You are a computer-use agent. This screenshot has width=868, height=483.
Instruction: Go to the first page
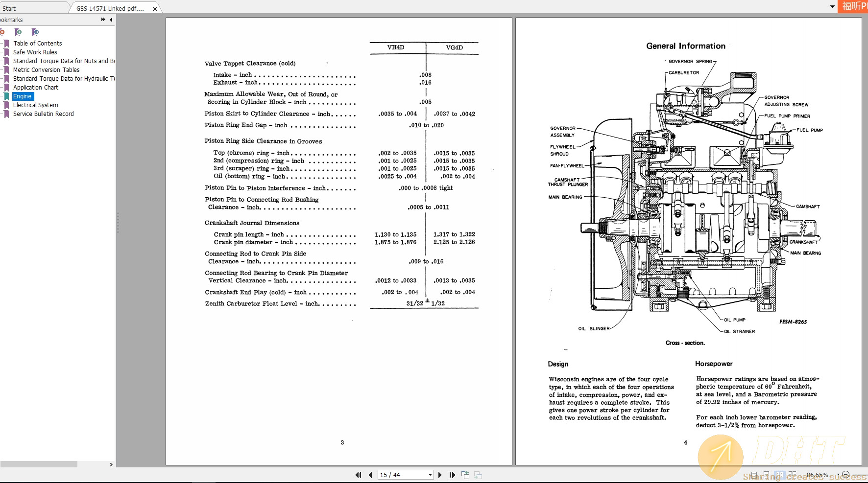point(359,475)
